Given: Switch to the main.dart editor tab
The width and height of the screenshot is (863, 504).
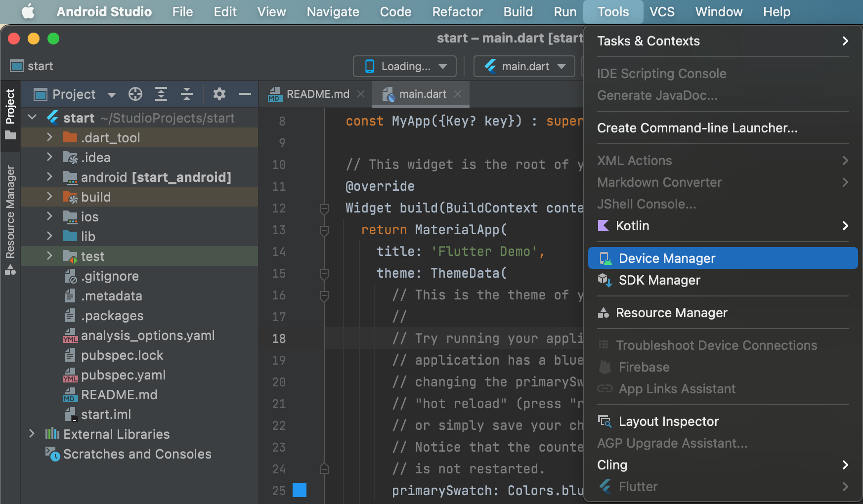Looking at the screenshot, I should [x=423, y=94].
